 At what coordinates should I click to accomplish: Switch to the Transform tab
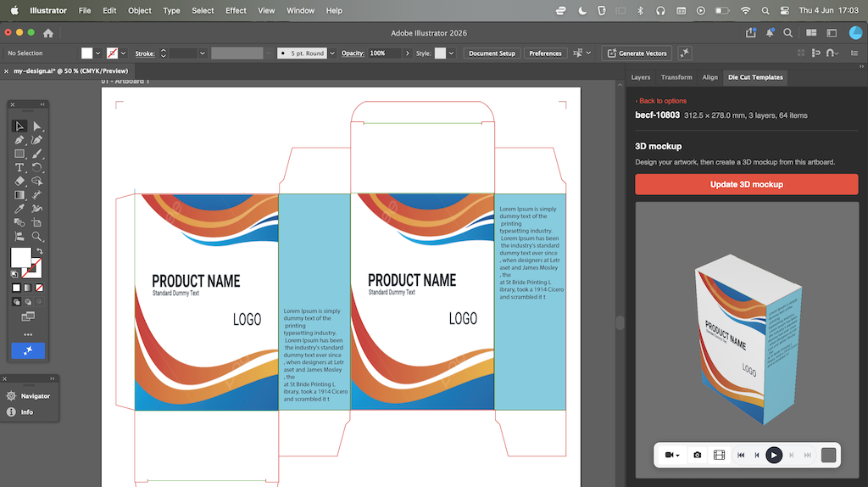click(676, 77)
